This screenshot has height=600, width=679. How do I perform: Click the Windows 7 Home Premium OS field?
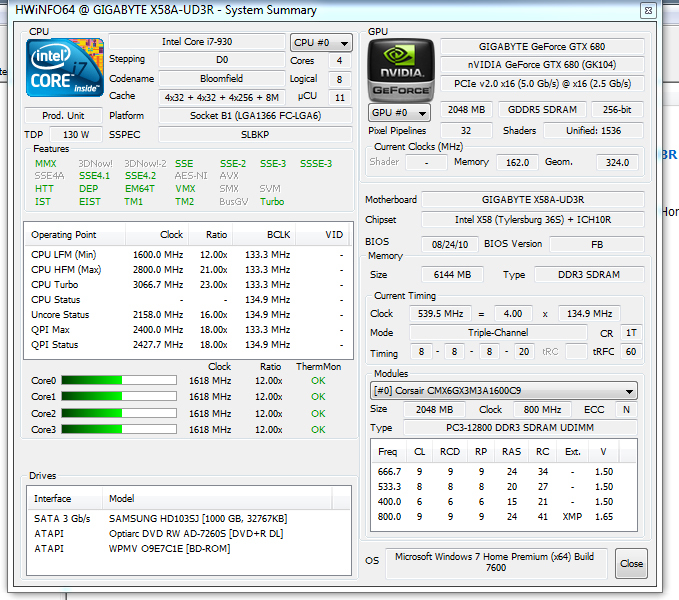tap(496, 562)
